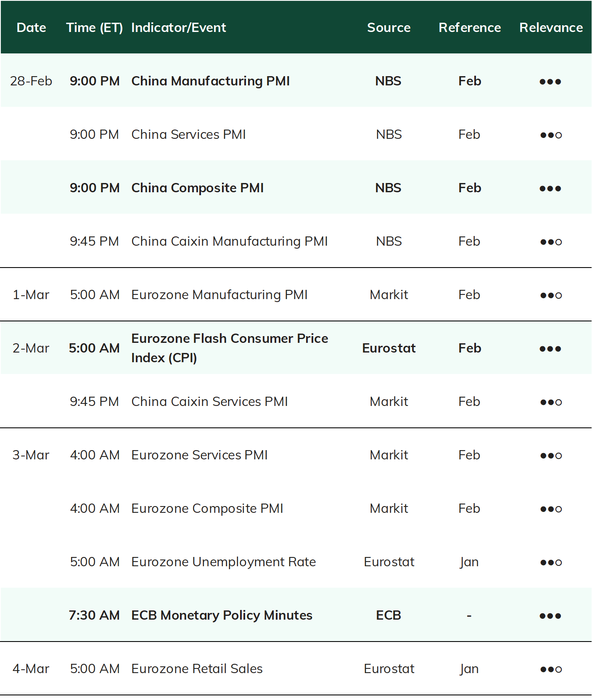The height and width of the screenshot is (700, 592).
Task: Select the Eurozone Services PMI row
Action: 296,455
